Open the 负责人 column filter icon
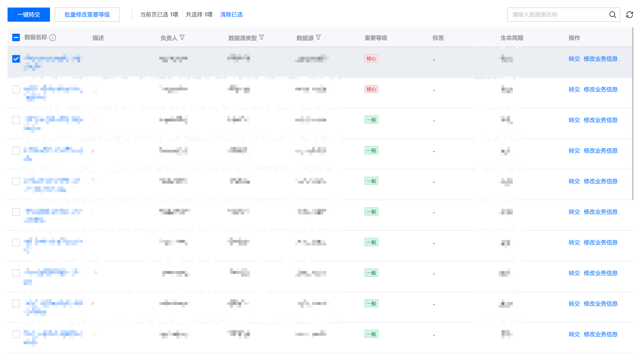This screenshot has height=364, width=641. tap(182, 37)
